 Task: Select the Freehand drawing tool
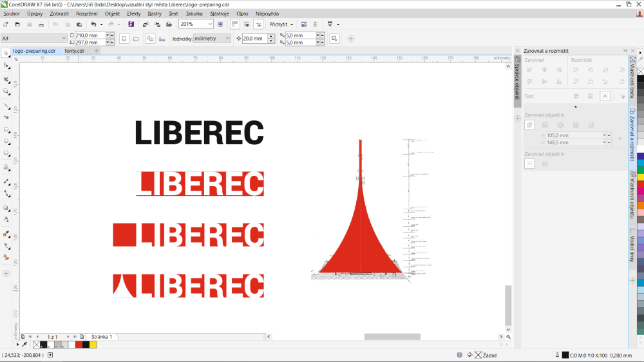click(x=6, y=106)
